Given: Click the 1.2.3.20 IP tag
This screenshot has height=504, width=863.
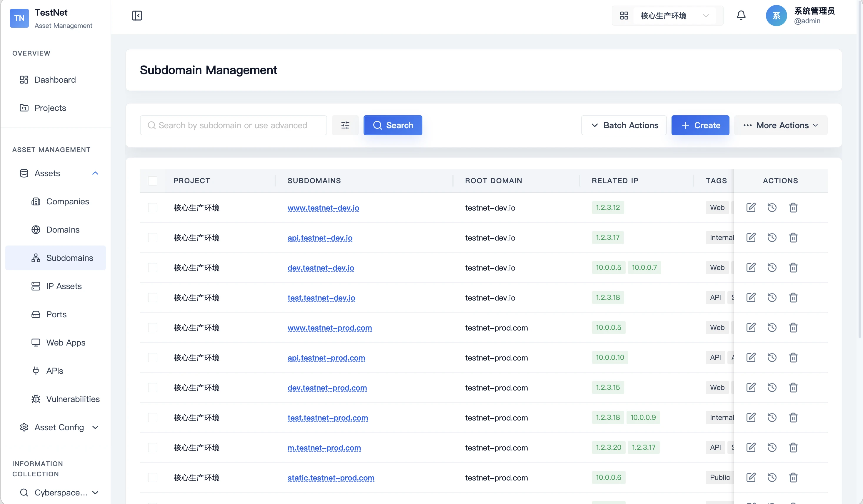Looking at the screenshot, I should click(608, 448).
